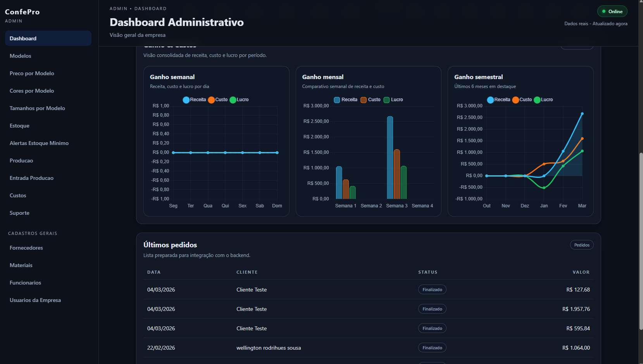Click Finalizado badge for R$ 127,68 order
643x364 pixels.
[432, 290]
